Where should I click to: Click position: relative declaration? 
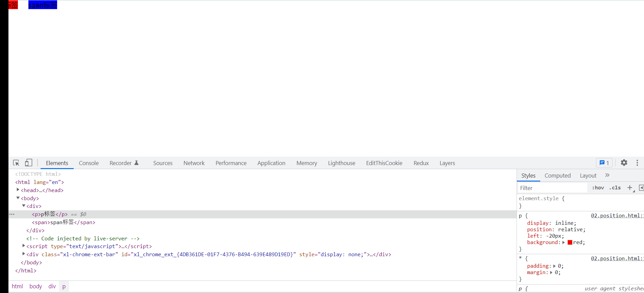tap(556, 230)
